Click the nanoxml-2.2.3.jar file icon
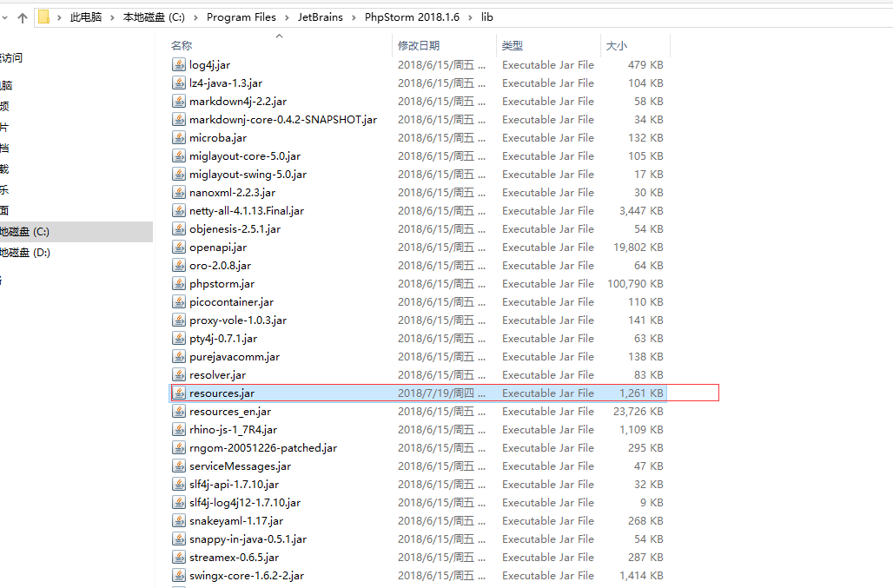Viewport: 893px width, 588px height. click(x=179, y=193)
